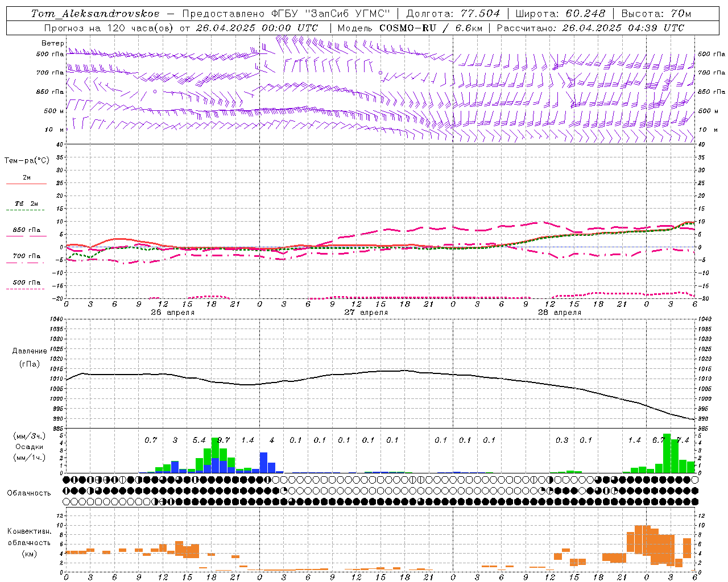Screen dimensions: 728x582
Task: Click the '27 апреля' date label
Action: [366, 313]
